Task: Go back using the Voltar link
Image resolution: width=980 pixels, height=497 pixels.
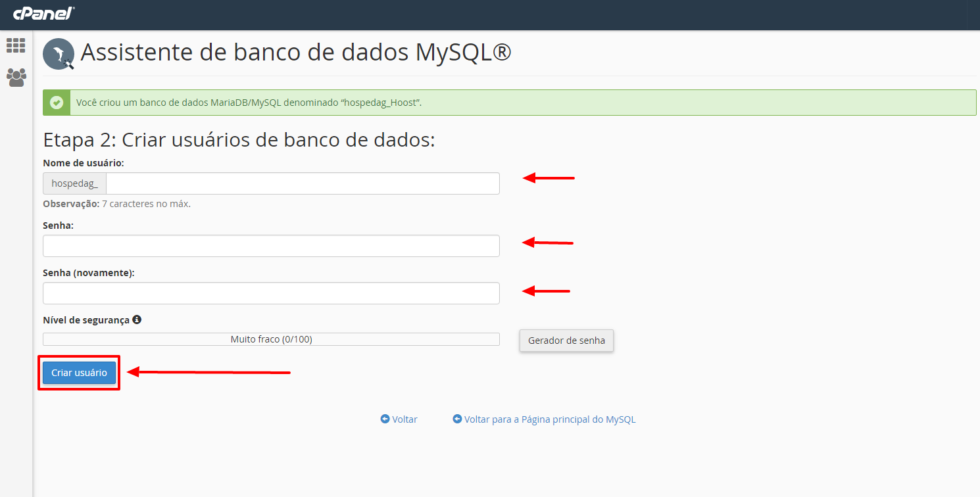Action: click(x=404, y=419)
